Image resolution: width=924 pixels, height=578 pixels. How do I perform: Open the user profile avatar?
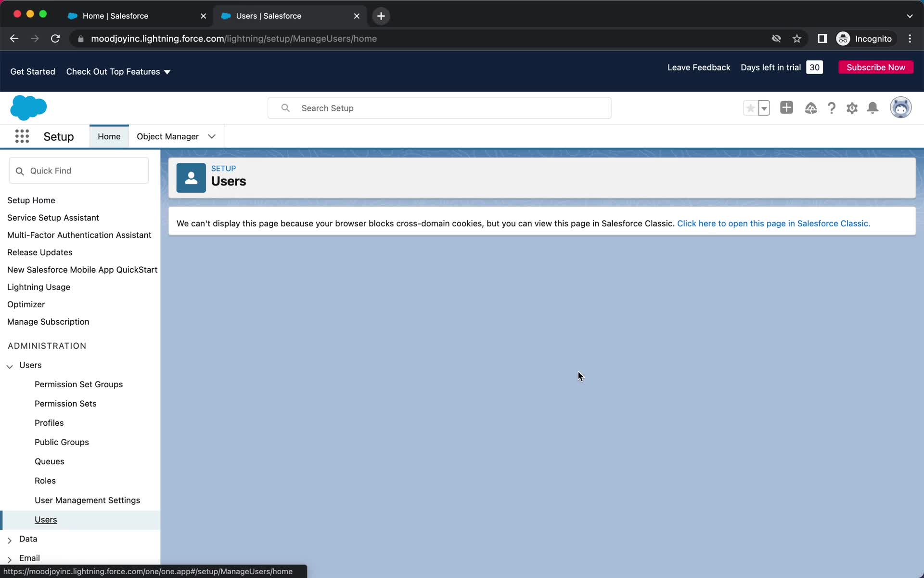900,107
